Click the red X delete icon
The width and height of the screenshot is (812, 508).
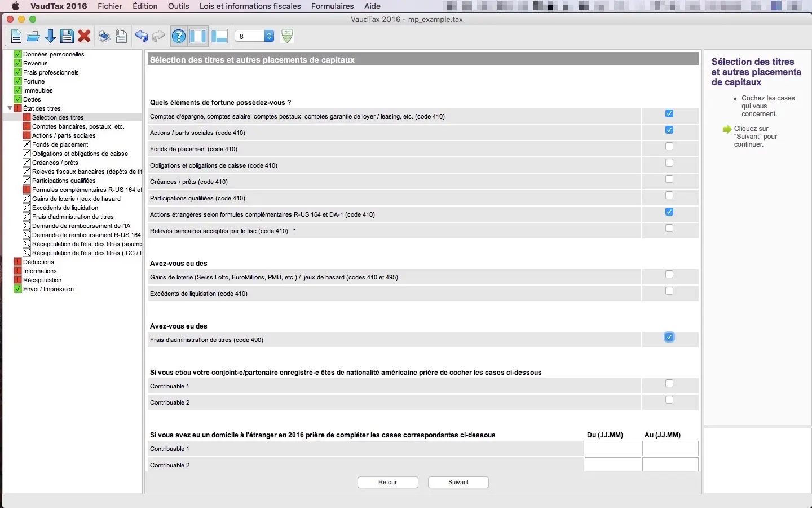85,37
